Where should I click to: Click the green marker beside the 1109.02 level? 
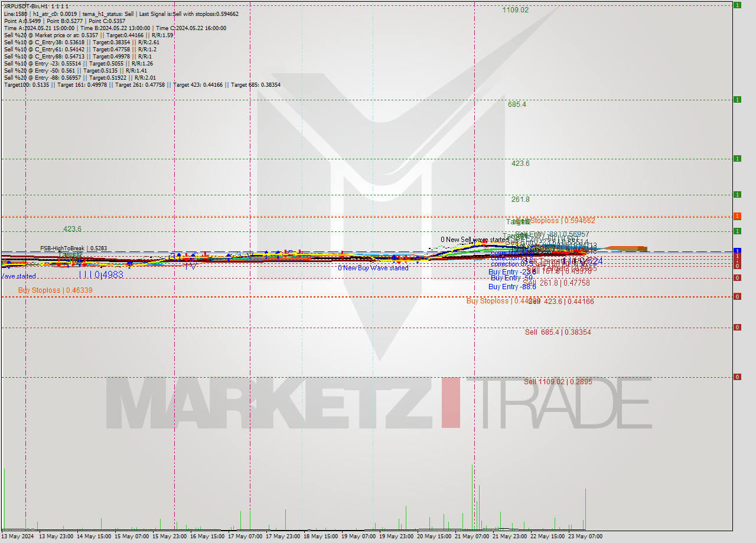tap(737, 5)
